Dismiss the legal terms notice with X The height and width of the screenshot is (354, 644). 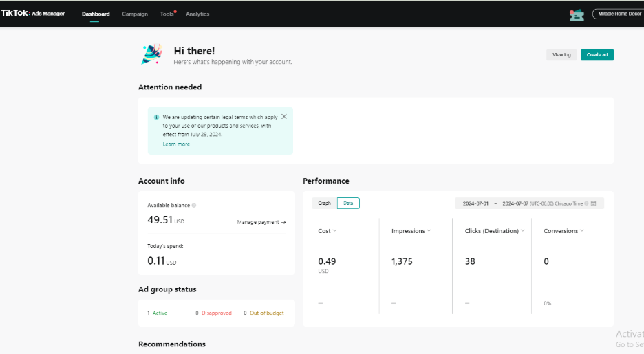coord(284,117)
